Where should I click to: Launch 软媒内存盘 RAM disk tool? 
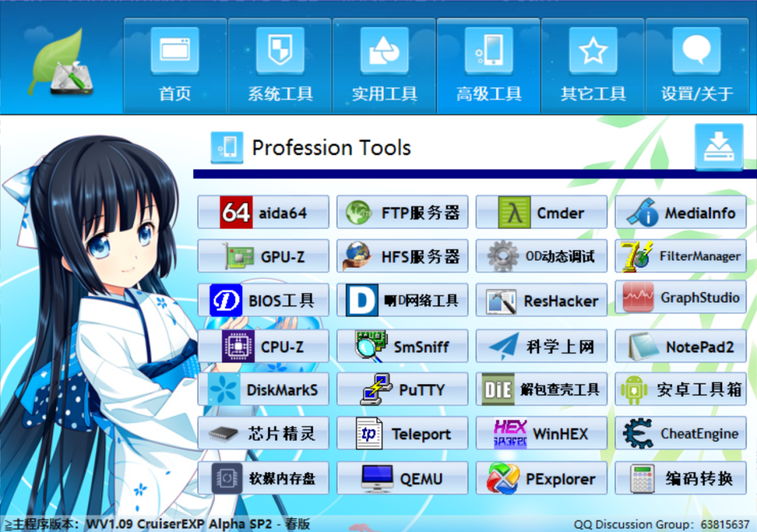263,478
